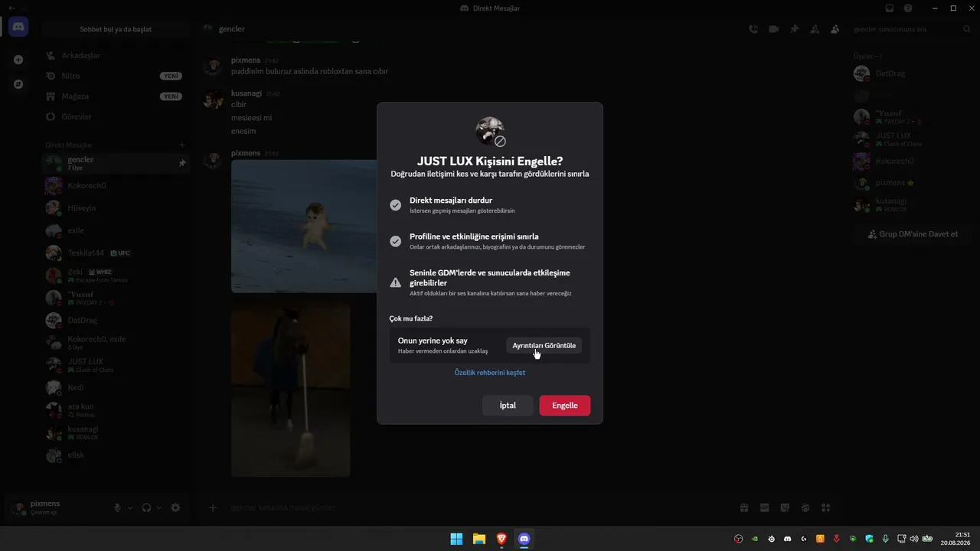The width and height of the screenshot is (980, 551).
Task: Select pixmens in the members list
Action: 911,183
